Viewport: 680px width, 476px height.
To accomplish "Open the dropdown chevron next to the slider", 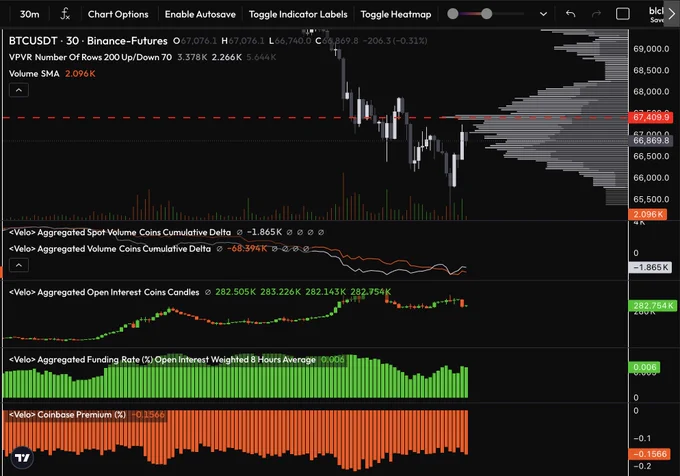I will coord(543,14).
